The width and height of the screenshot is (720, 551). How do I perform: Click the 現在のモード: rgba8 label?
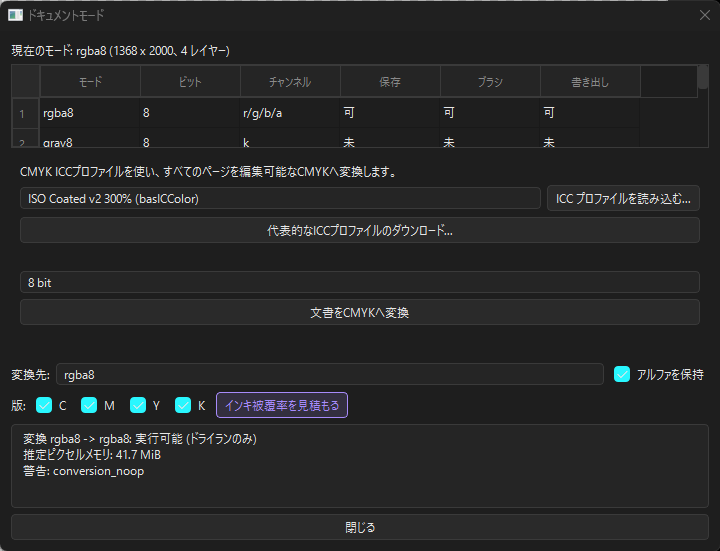tap(120, 51)
